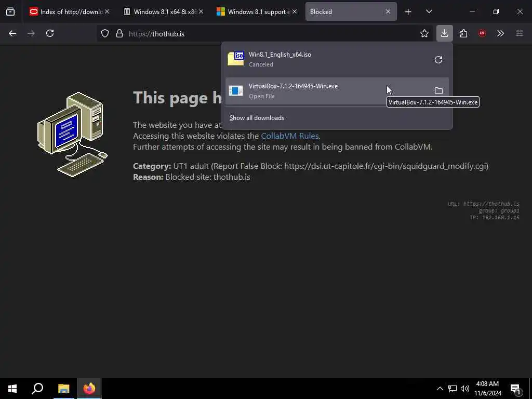Switch to the 'Index of http://downlo' tab

pos(69,12)
